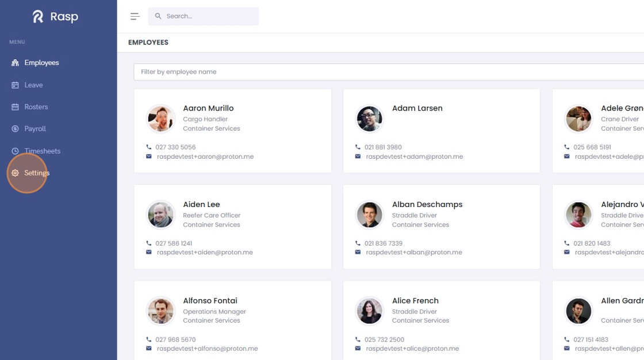Screen dimensions: 644x360
Task: Click the Rasp logo icon
Action: (x=38, y=17)
